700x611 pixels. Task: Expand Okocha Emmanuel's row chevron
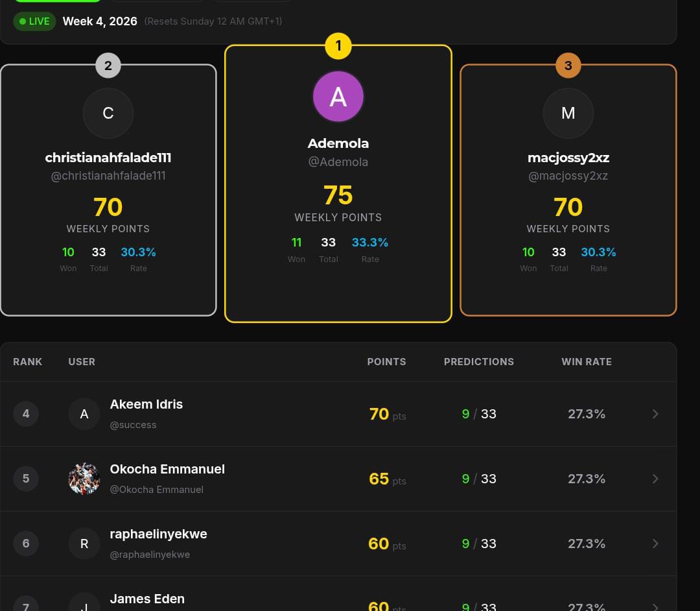pos(655,479)
